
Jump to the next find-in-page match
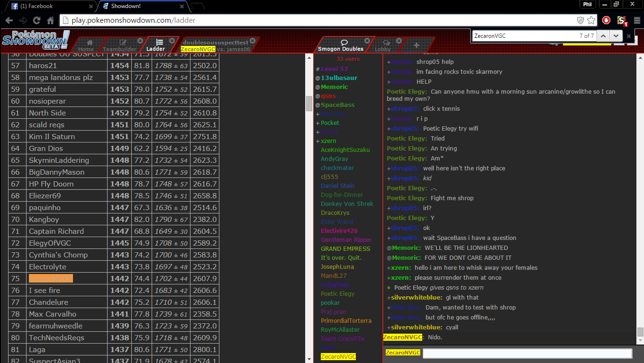(x=616, y=36)
